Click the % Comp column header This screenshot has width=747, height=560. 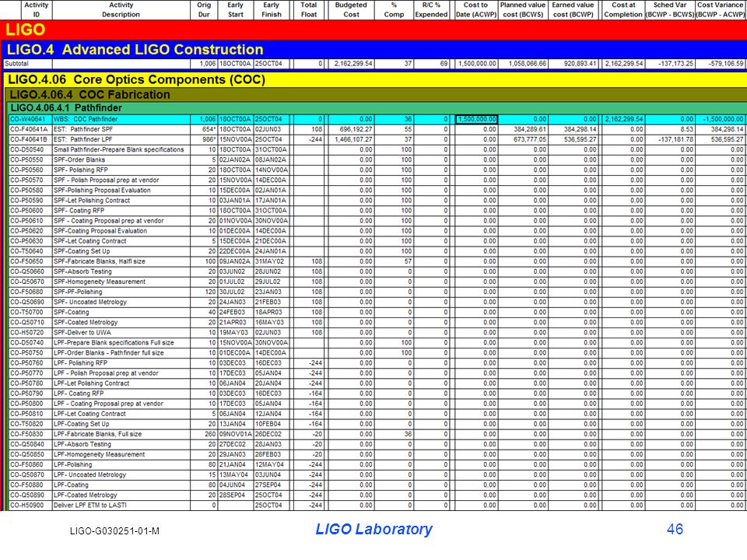[x=394, y=10]
